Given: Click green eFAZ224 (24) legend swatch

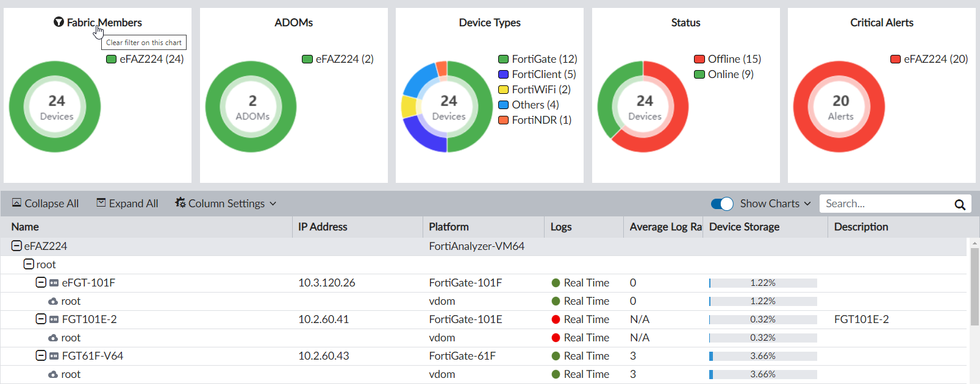Looking at the screenshot, I should pos(111,59).
